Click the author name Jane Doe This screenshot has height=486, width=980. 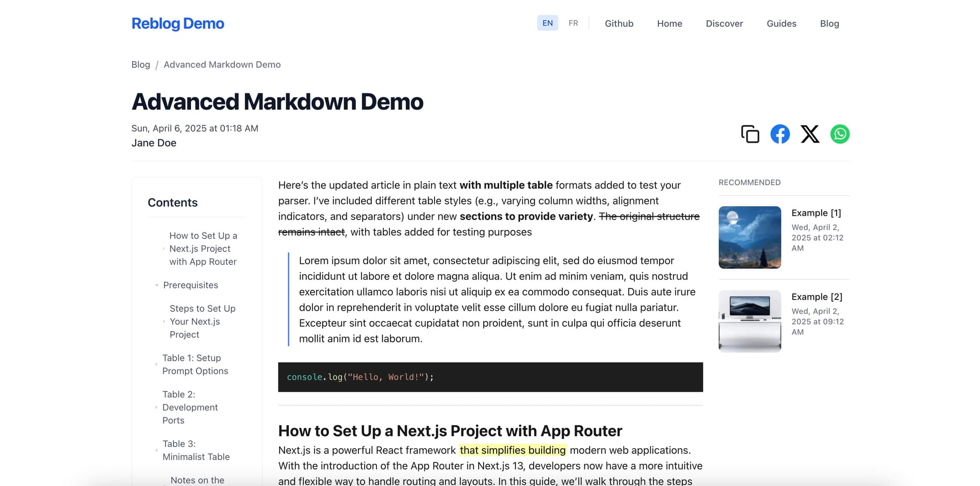[154, 143]
